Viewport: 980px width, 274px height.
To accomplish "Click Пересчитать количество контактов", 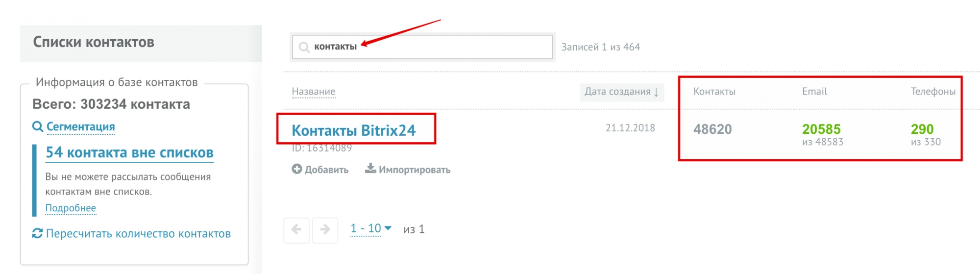I will [138, 234].
